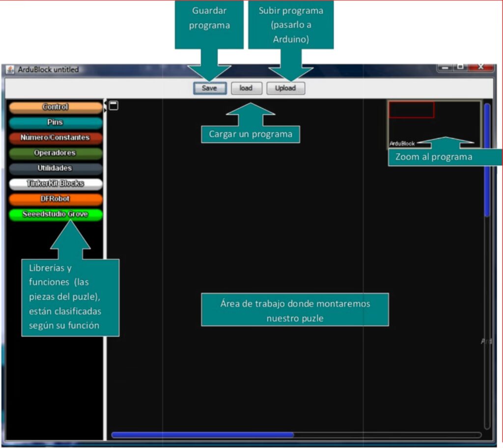Select the Operadores category
Screen dimensions: 503x448
pos(56,153)
